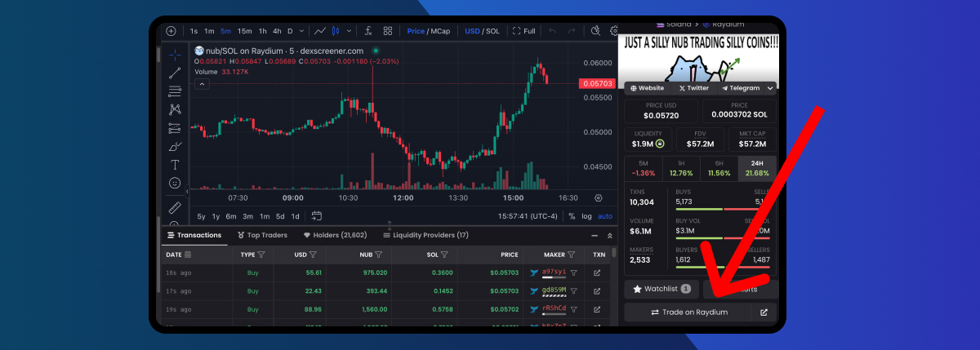Viewport: 980px width, 350px height.
Task: Expand more social links chevron
Action: click(x=769, y=87)
